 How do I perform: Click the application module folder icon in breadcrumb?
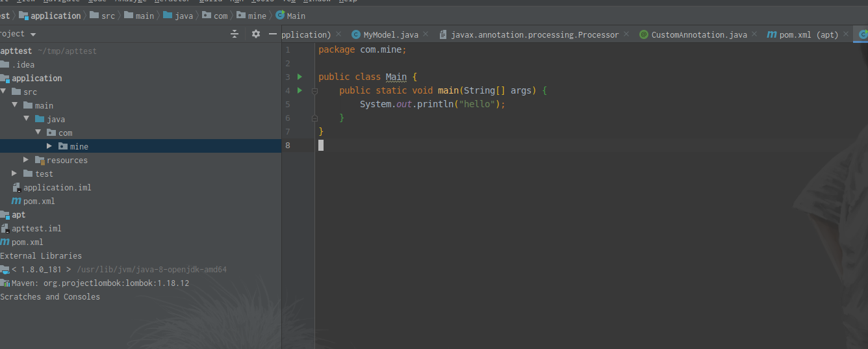(23, 15)
